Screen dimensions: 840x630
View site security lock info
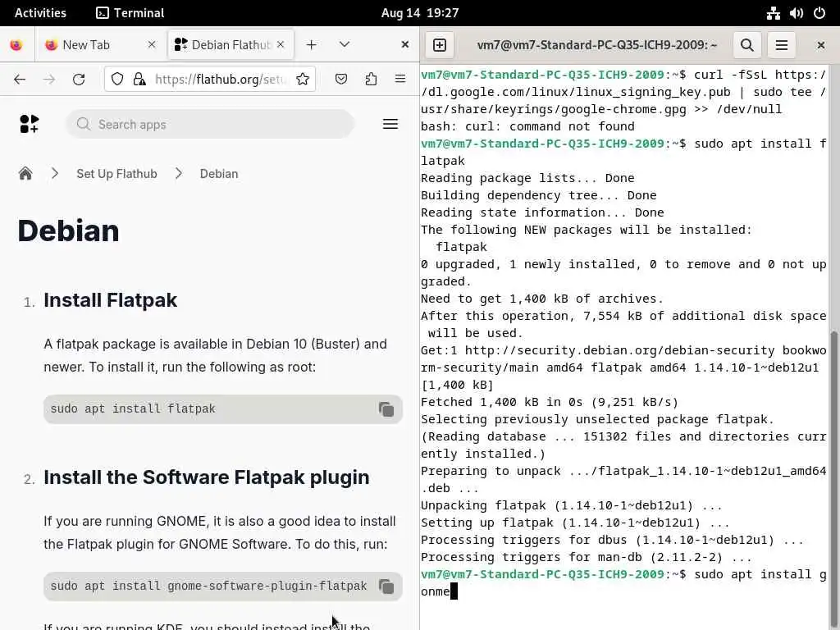click(x=139, y=80)
